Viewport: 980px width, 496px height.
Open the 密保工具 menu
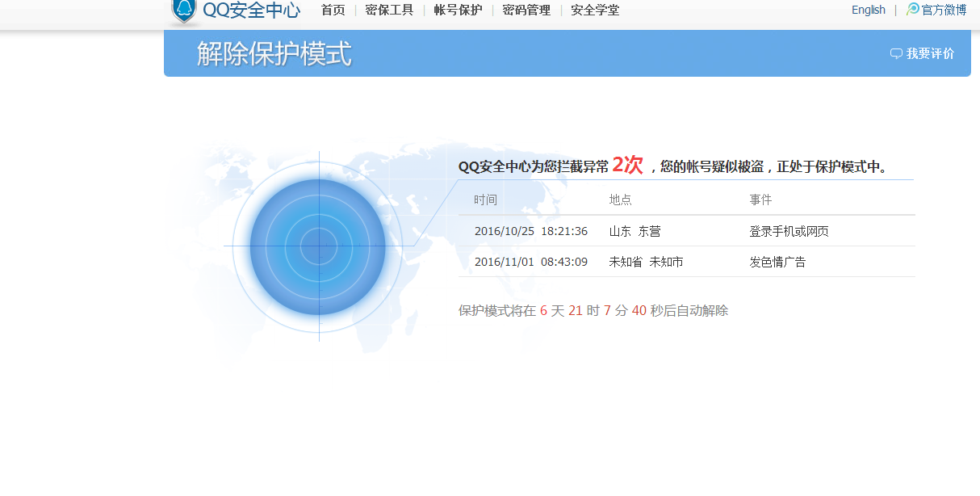pyautogui.click(x=389, y=10)
